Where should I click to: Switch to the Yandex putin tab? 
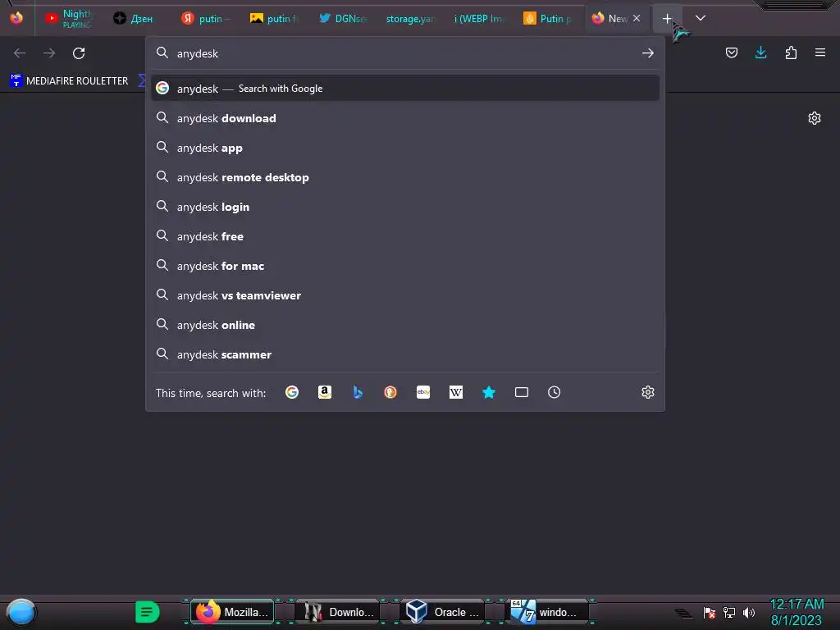(x=206, y=18)
